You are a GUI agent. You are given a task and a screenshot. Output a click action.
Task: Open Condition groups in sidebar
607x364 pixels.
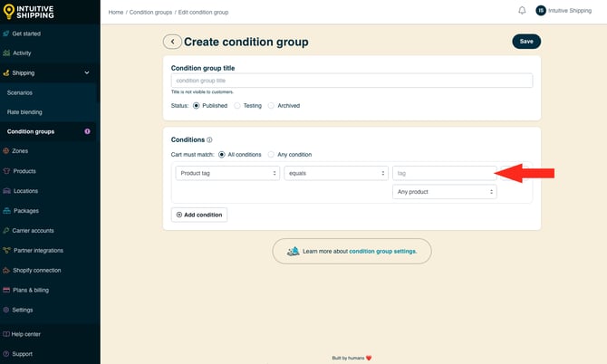click(x=31, y=131)
